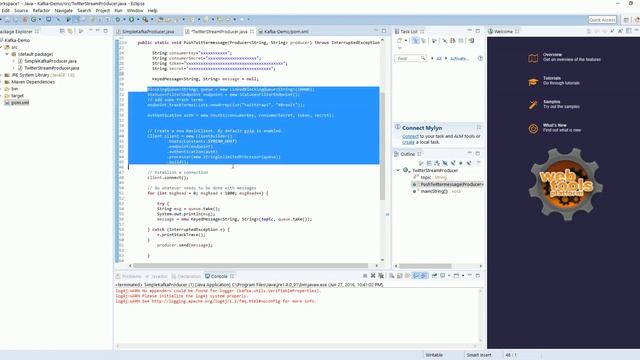The height and width of the screenshot is (360, 640).
Task: Open the Refactor menu
Action: [41, 11]
